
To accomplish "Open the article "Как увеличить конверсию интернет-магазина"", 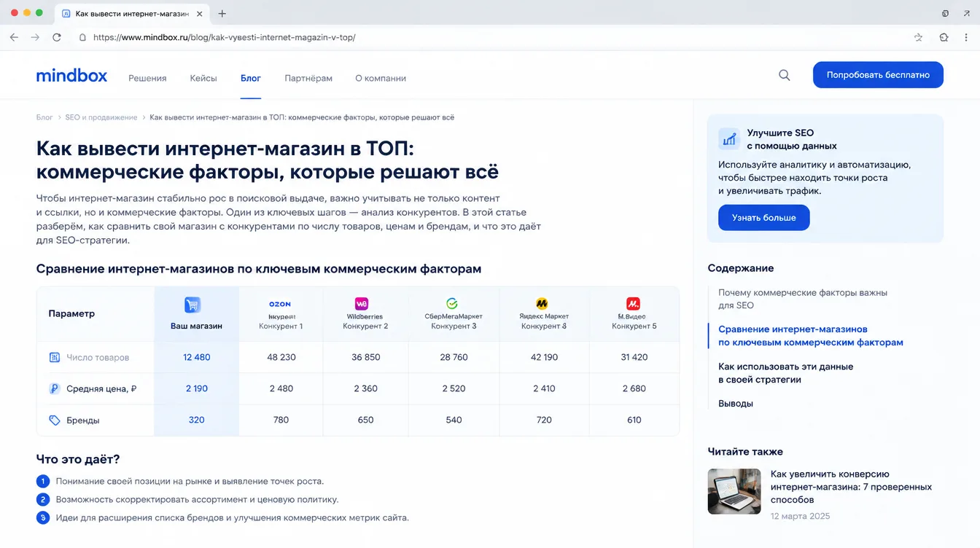I will (x=852, y=487).
